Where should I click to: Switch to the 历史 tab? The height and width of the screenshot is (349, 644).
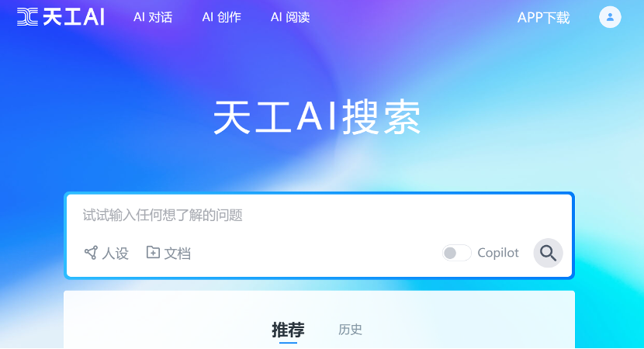pos(350,330)
